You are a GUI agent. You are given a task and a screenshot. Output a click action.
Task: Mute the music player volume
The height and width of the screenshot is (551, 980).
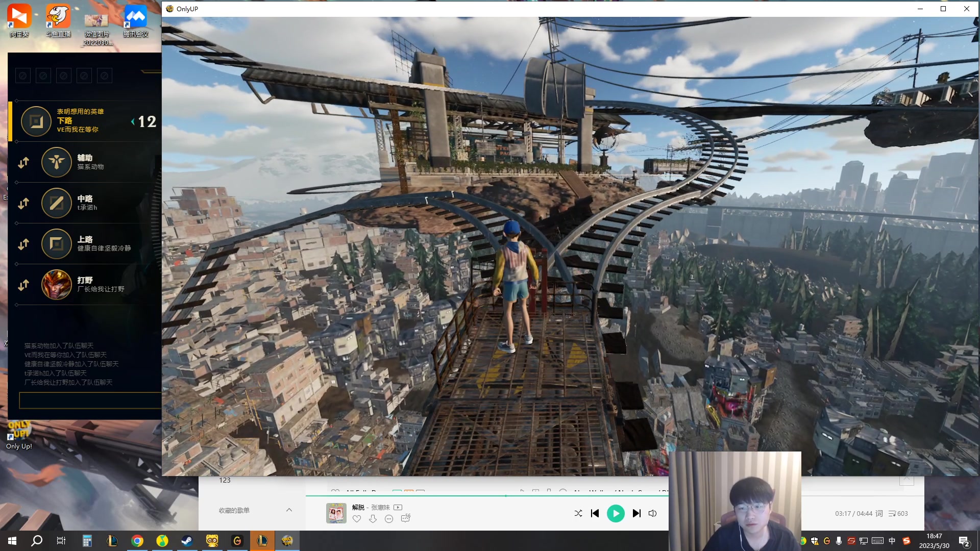point(652,513)
